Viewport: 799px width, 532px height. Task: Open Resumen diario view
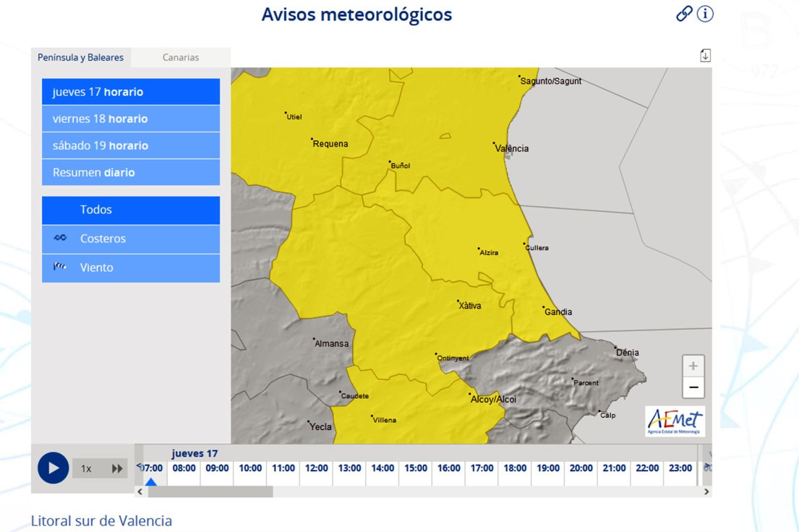pyautogui.click(x=131, y=172)
